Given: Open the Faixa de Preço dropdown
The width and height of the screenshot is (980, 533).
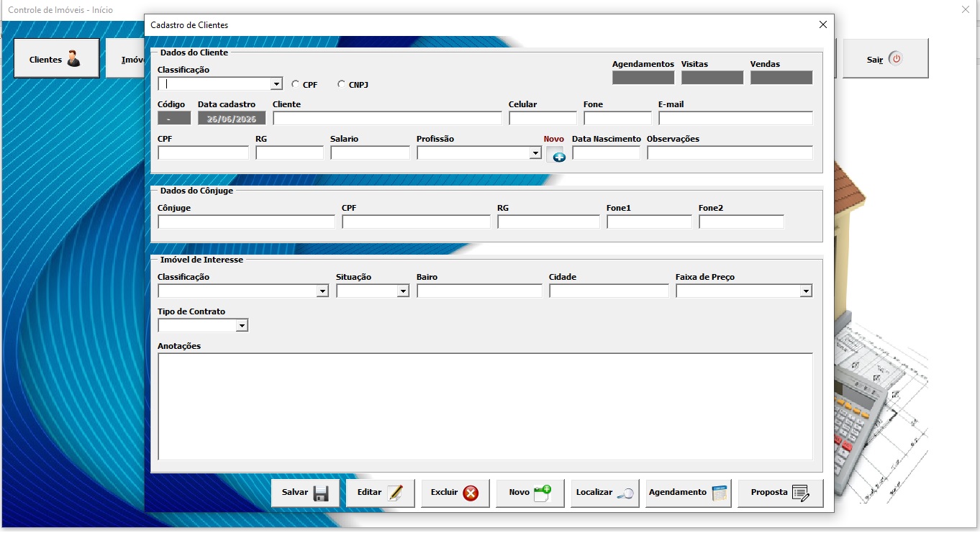Looking at the screenshot, I should [x=807, y=291].
